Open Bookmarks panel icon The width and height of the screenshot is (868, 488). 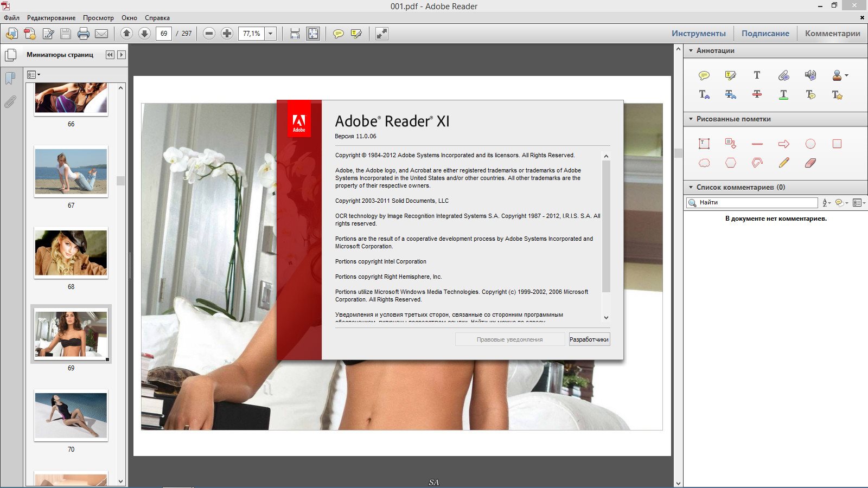[10, 79]
